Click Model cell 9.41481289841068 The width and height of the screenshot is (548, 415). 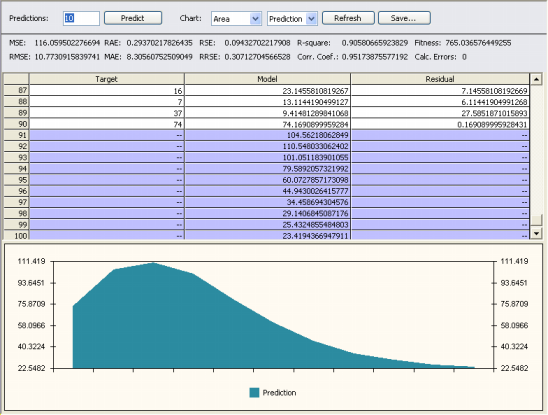[x=267, y=113]
